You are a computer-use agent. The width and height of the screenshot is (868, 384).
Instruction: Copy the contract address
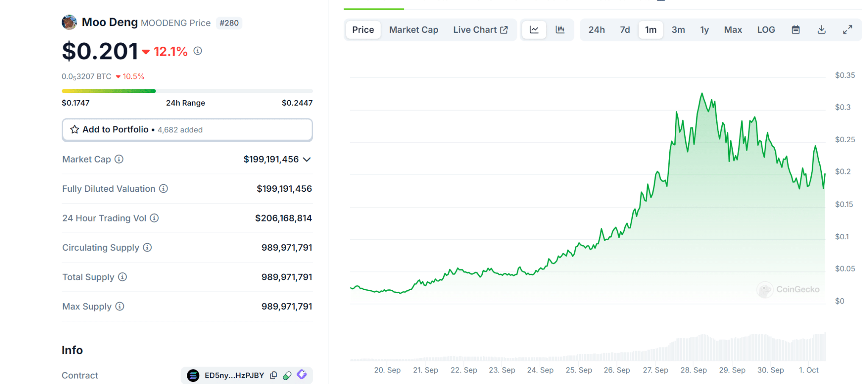pos(274,376)
